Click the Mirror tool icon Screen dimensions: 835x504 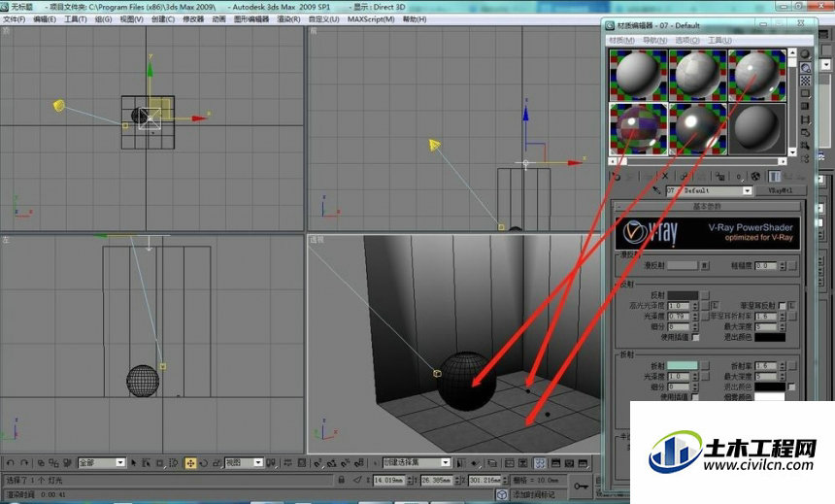click(x=460, y=463)
